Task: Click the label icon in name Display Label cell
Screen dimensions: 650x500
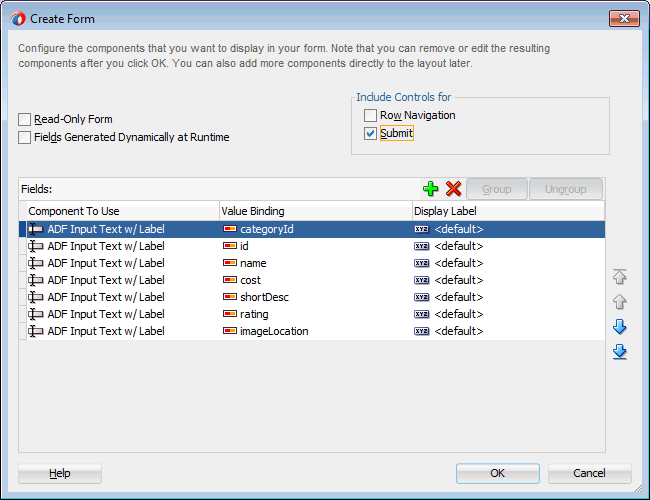Action: coord(422,263)
